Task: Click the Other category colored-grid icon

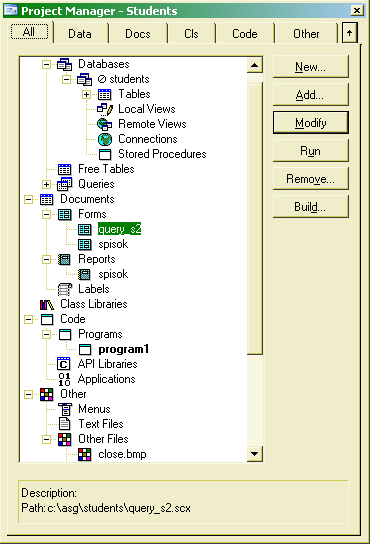Action: tap(46, 394)
